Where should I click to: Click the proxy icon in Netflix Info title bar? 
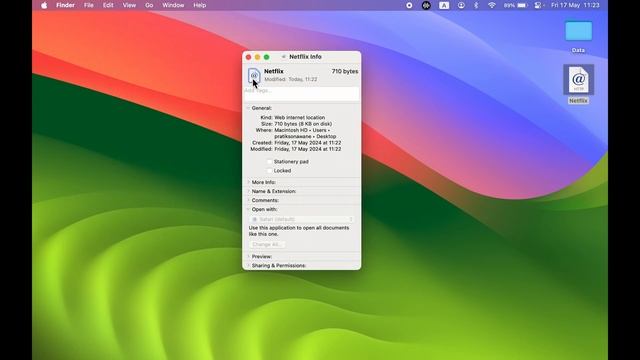click(284, 57)
